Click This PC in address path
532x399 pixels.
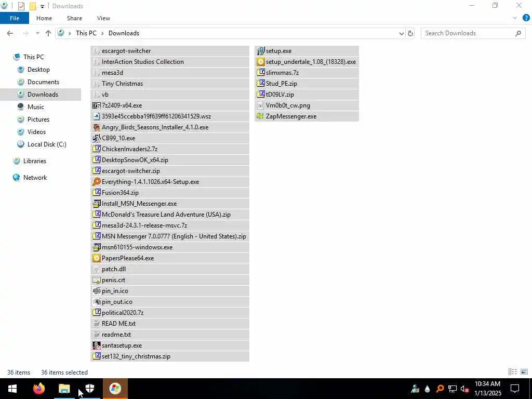point(86,33)
